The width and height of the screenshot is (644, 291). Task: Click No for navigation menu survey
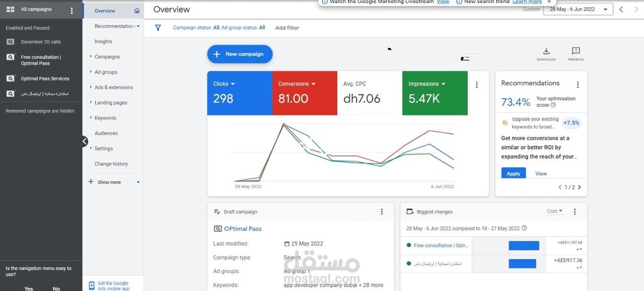(56, 288)
